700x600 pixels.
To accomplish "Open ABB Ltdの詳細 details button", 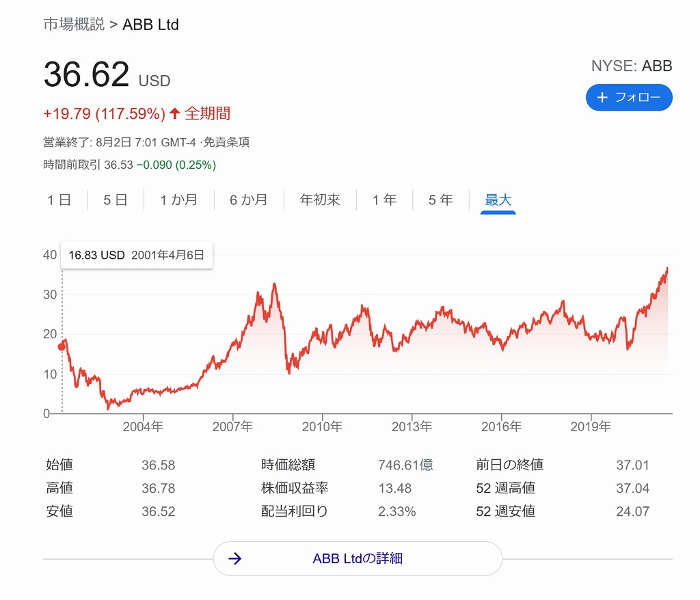I will click(x=358, y=558).
